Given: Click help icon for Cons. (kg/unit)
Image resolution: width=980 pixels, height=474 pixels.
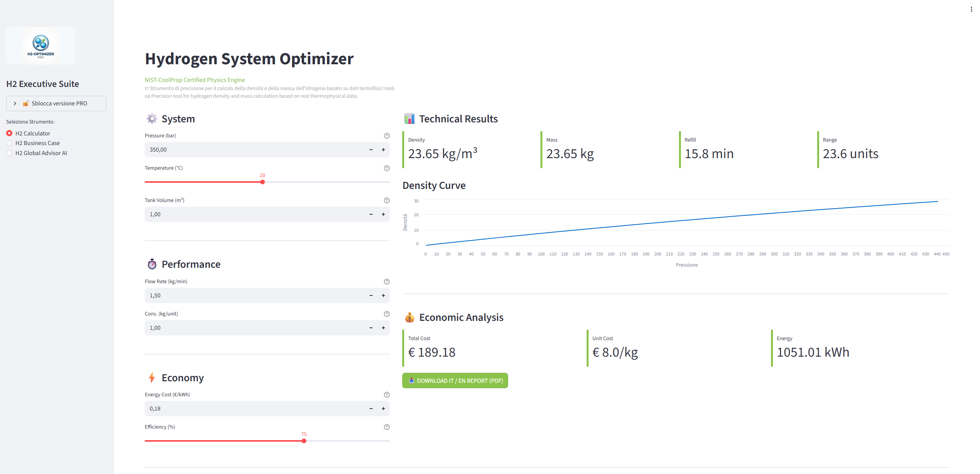Looking at the screenshot, I should click(x=387, y=314).
